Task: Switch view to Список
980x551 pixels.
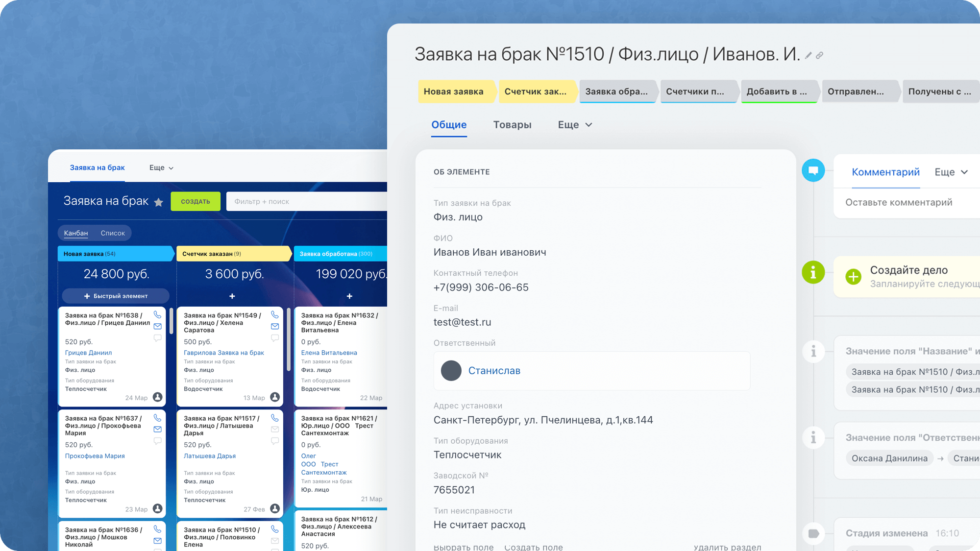Action: coord(113,233)
